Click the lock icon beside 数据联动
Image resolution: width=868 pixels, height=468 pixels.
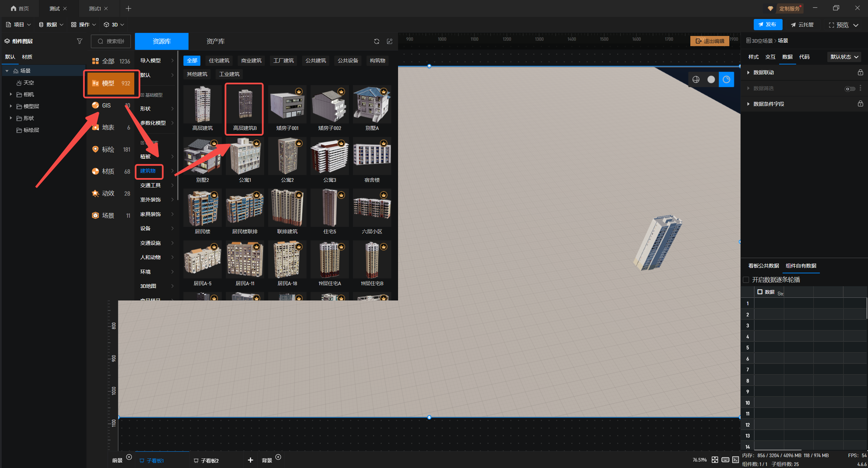860,72
